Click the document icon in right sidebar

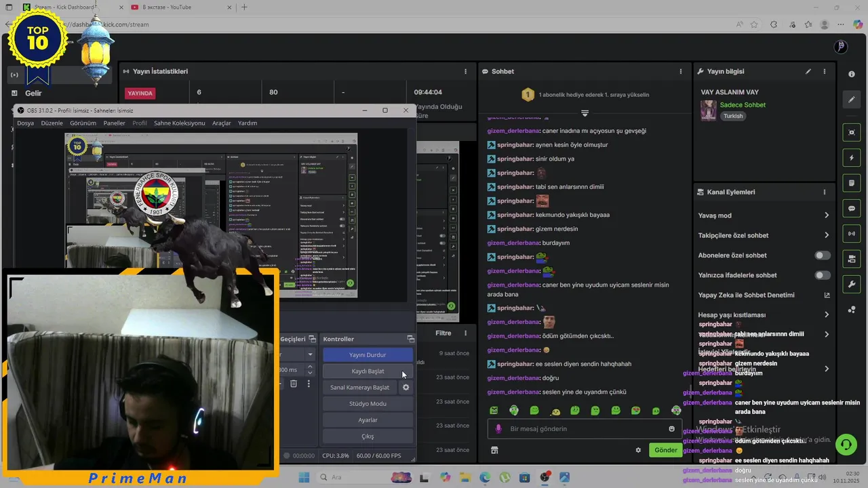(x=852, y=183)
